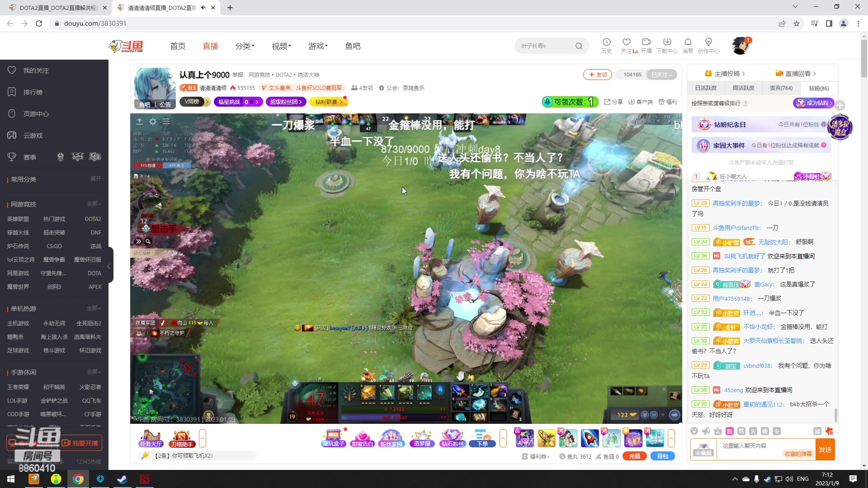Click the 梗 meme icon in chat toolbar
This screenshot has height=488, width=868.
click(764, 431)
